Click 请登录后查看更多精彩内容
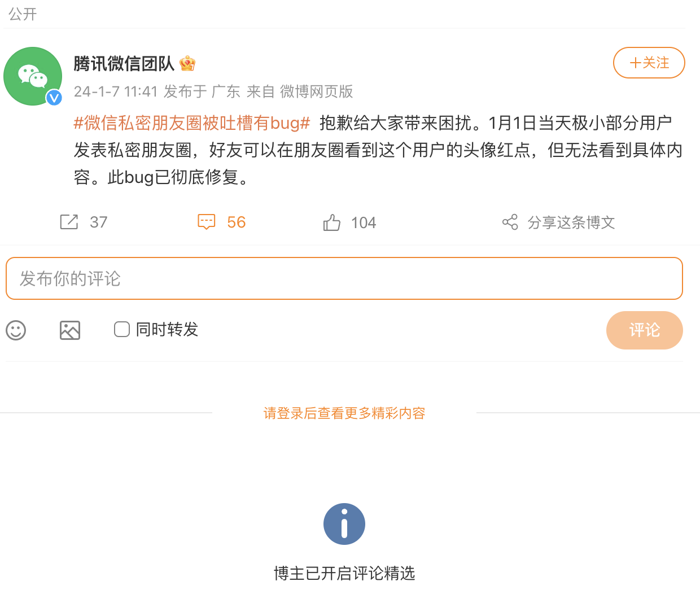700x594 pixels. [x=344, y=413]
